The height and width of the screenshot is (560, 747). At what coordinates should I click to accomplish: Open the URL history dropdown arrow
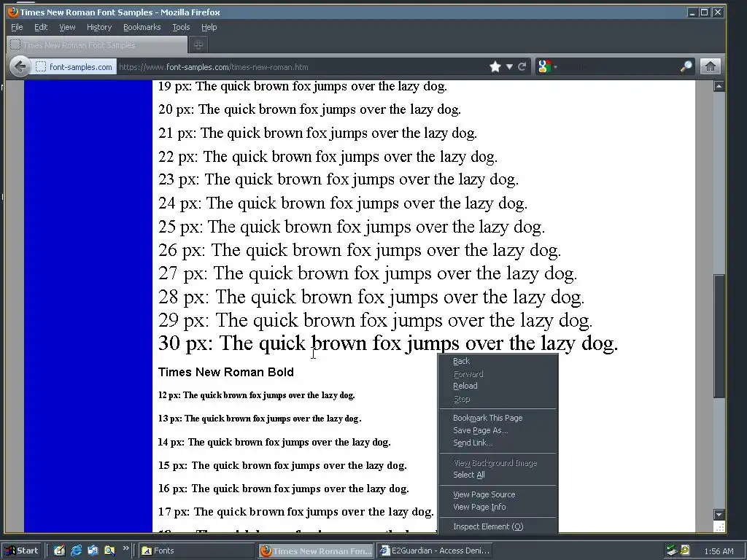tap(508, 66)
